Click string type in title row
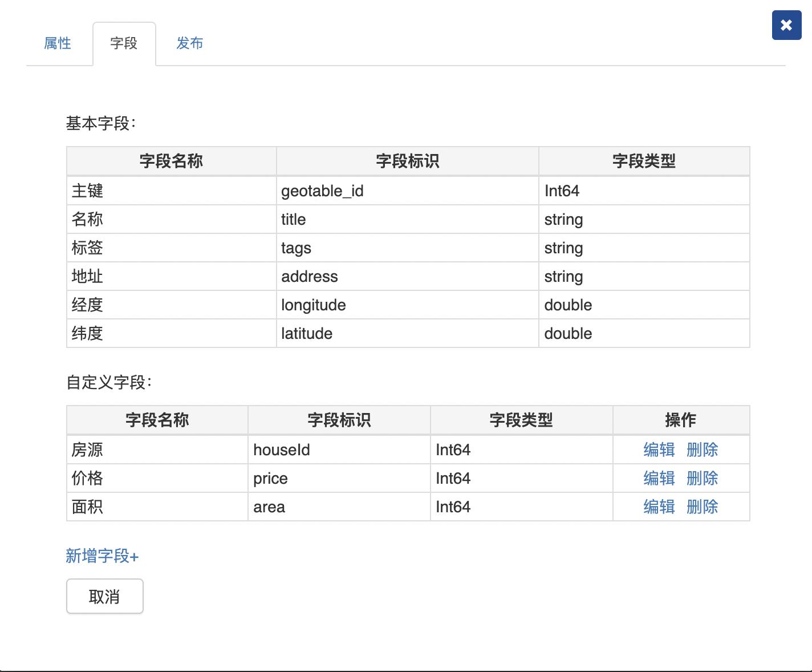This screenshot has height=672, width=812. [644, 219]
